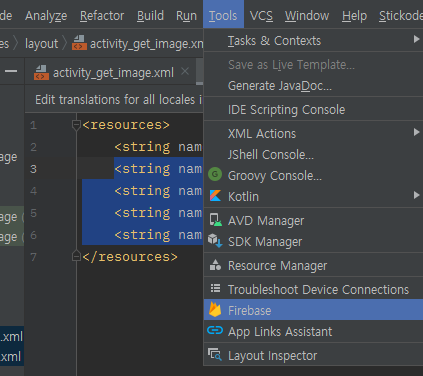Open App Links Assistant
423x376 pixels.
pos(313,331)
